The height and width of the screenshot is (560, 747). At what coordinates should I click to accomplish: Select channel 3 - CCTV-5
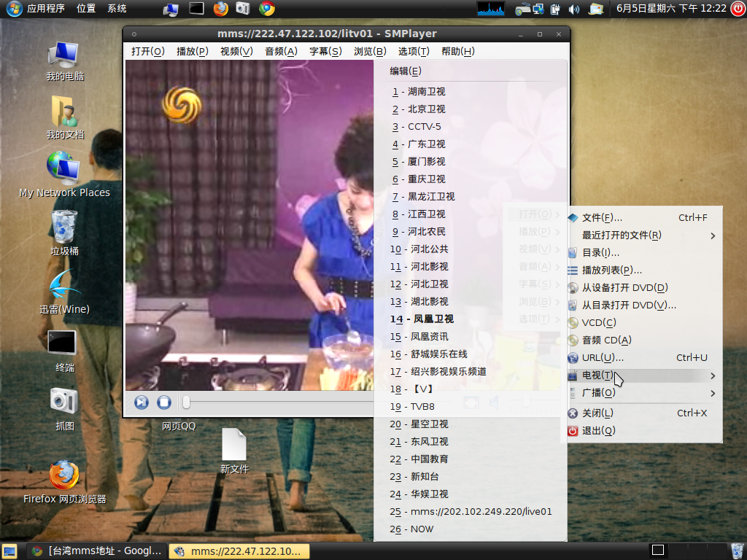[x=471, y=127]
